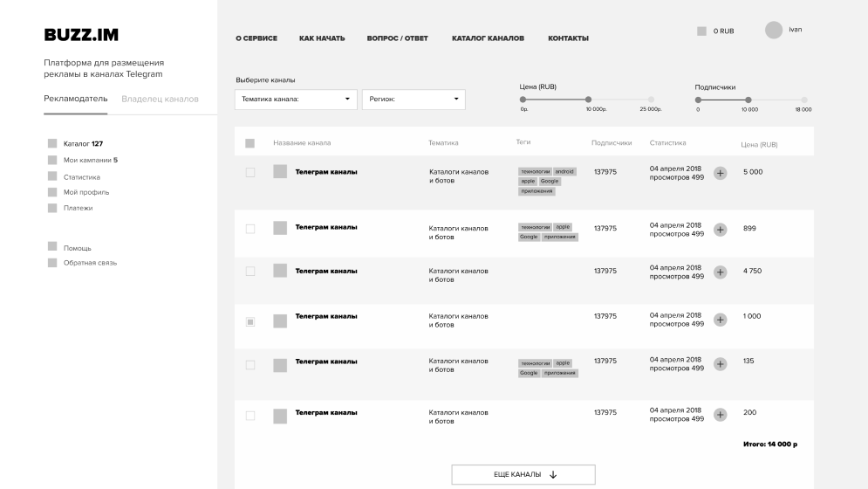The height and width of the screenshot is (489, 868).
Task: Expand more channels with ЕЩЕ КАНАЛЫ
Action: click(523, 474)
